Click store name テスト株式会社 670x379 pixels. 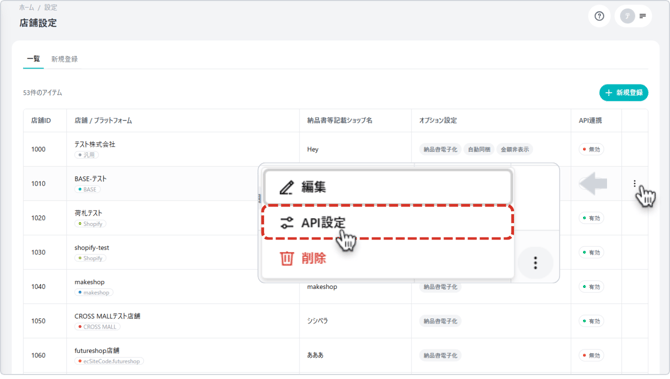[94, 144]
